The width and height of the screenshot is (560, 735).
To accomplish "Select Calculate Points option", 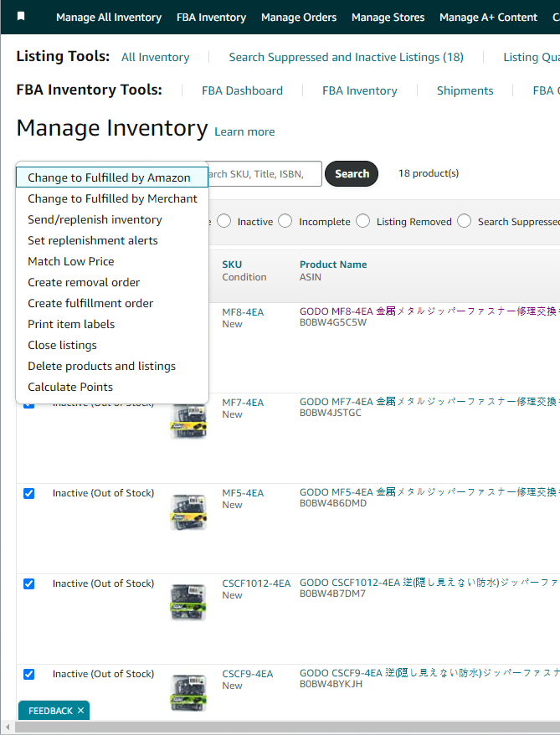I will [x=112, y=387].
